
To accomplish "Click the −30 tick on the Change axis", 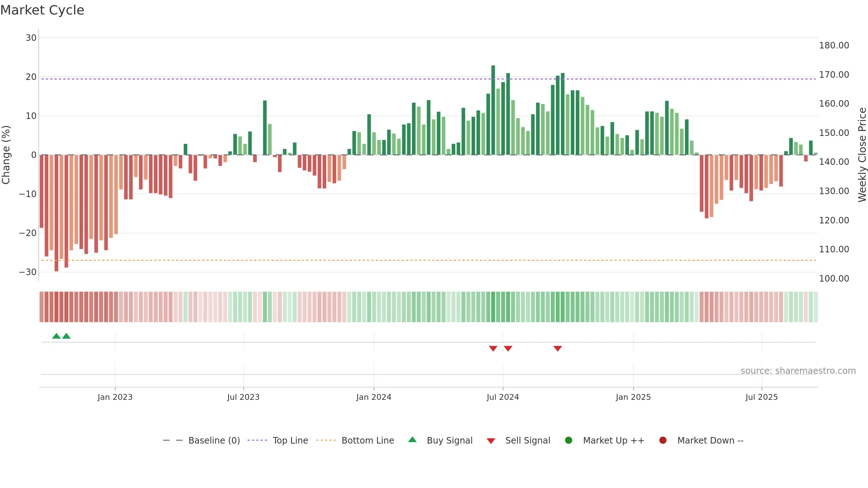I will click(x=28, y=272).
